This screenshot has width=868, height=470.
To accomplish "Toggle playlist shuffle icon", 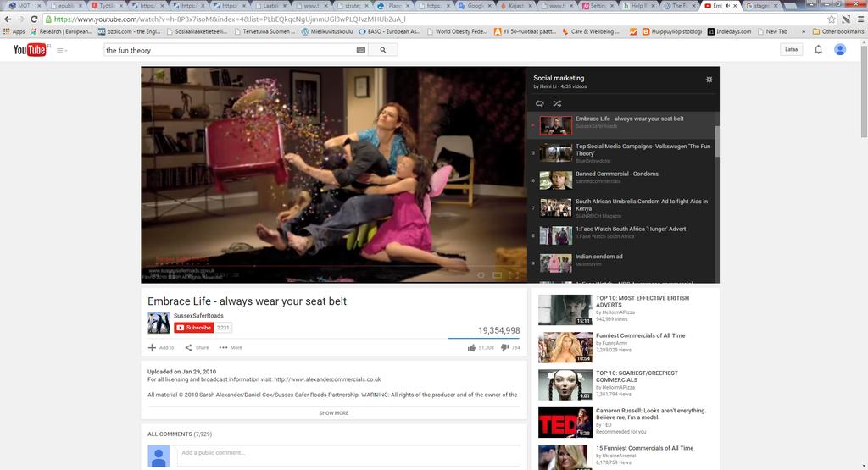I will click(x=557, y=103).
